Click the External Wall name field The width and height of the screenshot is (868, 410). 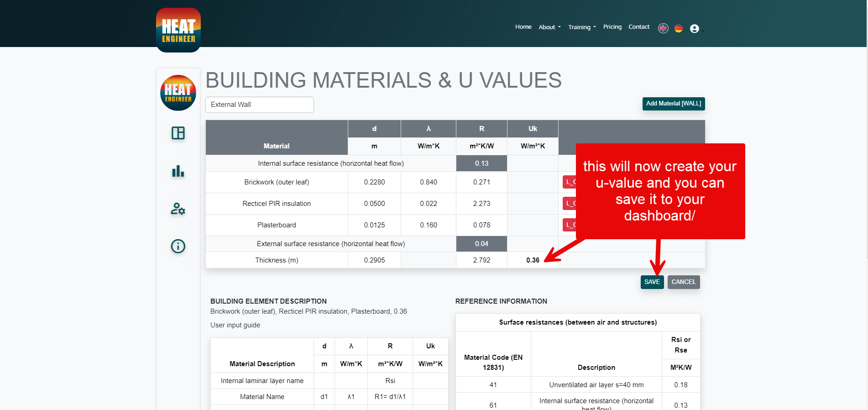pos(260,105)
